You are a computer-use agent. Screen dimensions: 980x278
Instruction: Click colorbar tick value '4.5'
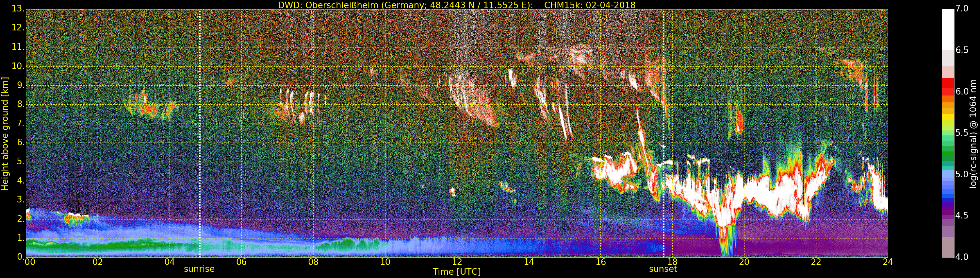pos(962,216)
